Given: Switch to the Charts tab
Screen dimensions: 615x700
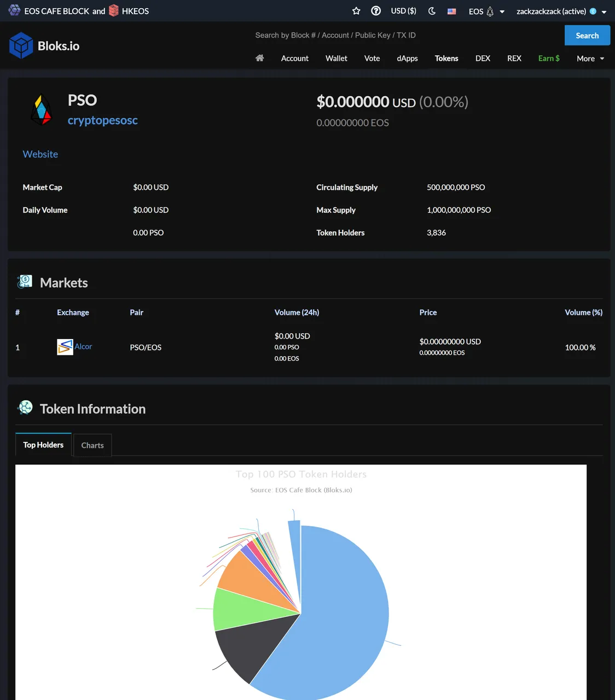Looking at the screenshot, I should click(x=92, y=445).
